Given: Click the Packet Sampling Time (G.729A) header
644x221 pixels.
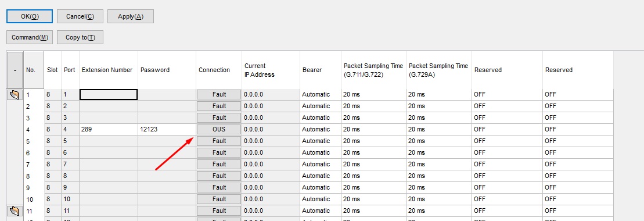Looking at the screenshot, I should coord(438,70).
